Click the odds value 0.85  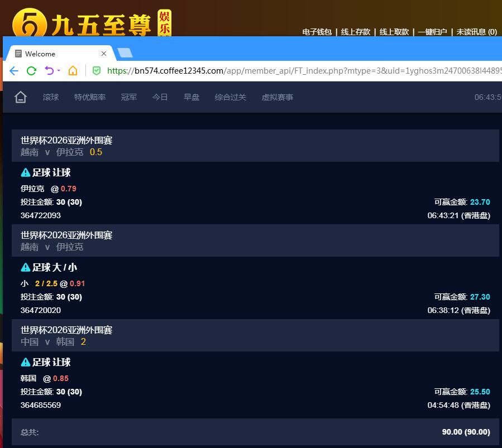point(61,378)
